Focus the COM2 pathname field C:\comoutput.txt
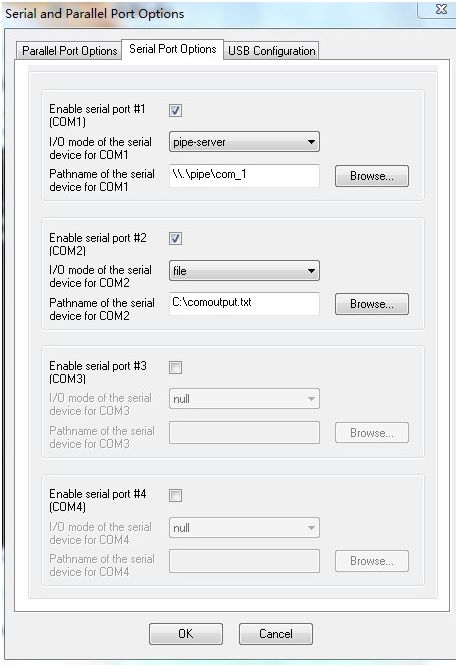 [x=244, y=304]
